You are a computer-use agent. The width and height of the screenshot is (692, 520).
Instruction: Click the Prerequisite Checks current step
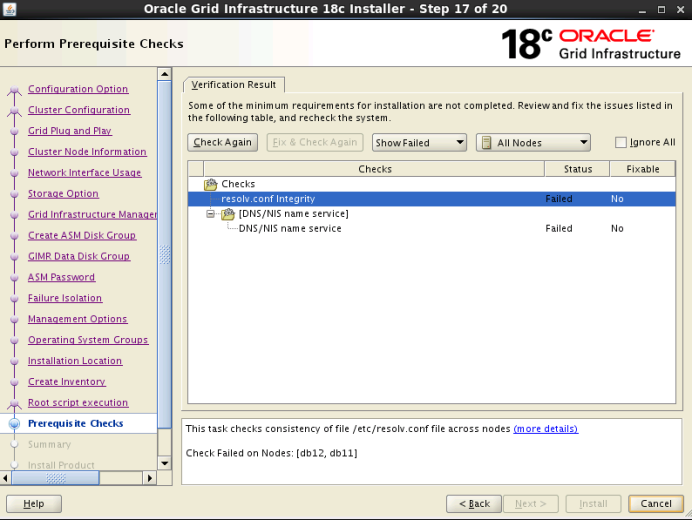click(x=75, y=424)
